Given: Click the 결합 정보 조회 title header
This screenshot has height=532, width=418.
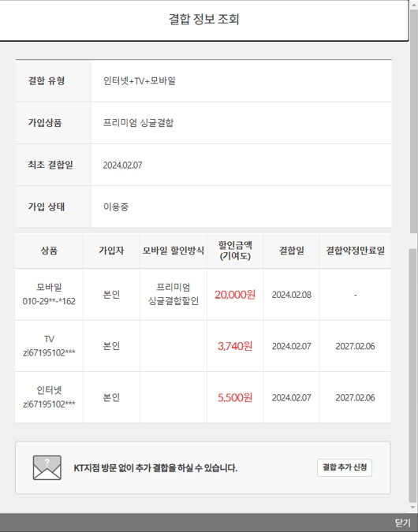Looking at the screenshot, I should (204, 19).
